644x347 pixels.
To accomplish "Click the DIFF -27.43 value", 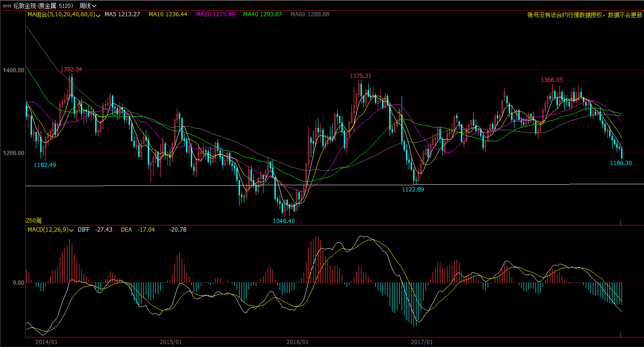I will (95, 230).
